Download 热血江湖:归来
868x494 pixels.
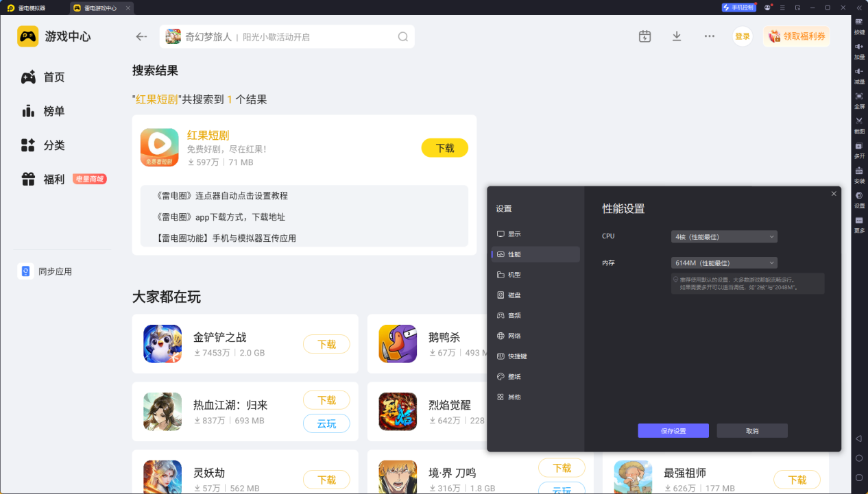coord(326,400)
